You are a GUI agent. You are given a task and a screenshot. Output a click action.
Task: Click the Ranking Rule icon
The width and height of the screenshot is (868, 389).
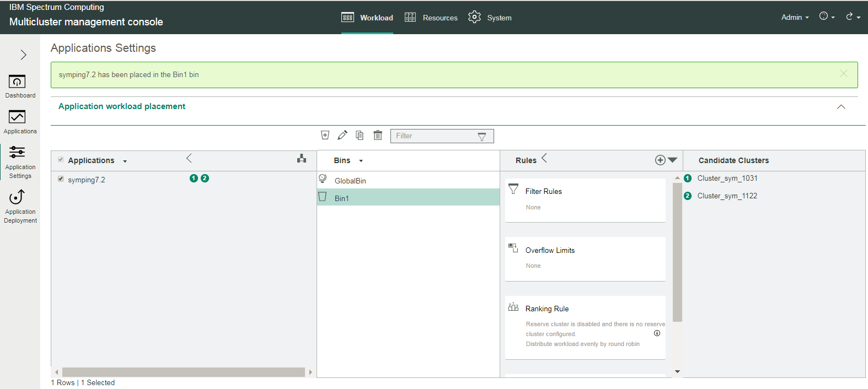pos(513,306)
